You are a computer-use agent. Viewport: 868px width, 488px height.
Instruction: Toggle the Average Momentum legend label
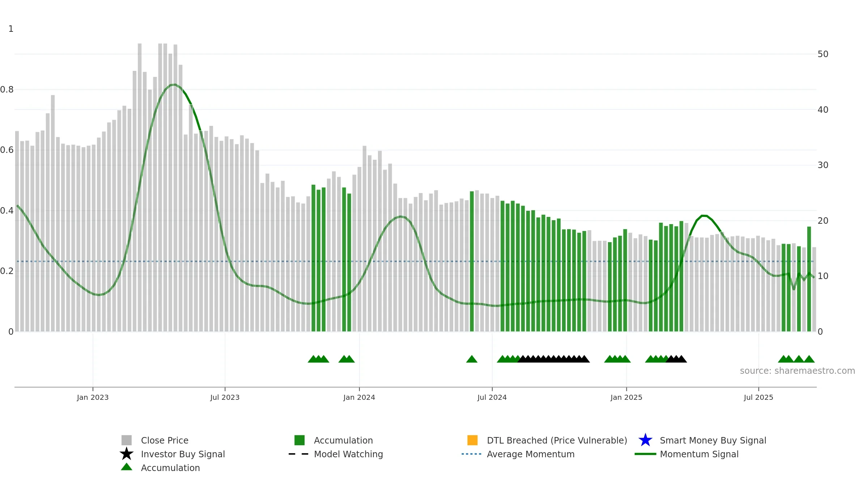(531, 454)
